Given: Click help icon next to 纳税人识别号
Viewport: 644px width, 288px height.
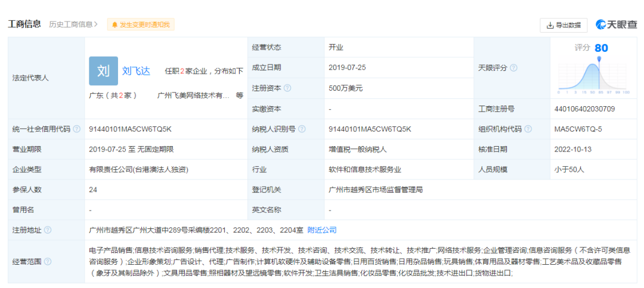Looking at the screenshot, I should tap(302, 129).
